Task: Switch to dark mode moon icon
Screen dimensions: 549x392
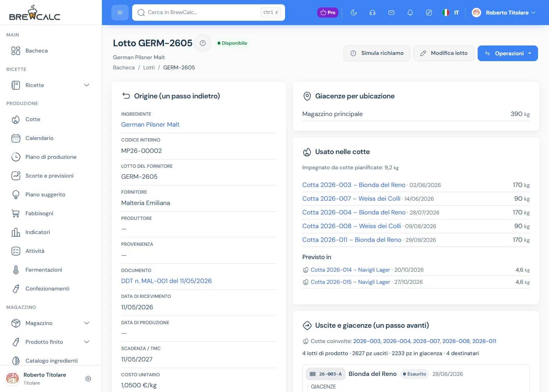Action: coord(354,13)
